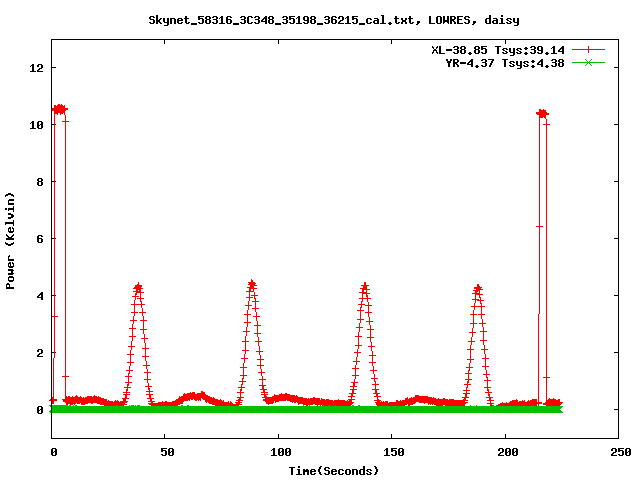
Task: Click the red peak near 188 seconds
Action: (x=478, y=289)
